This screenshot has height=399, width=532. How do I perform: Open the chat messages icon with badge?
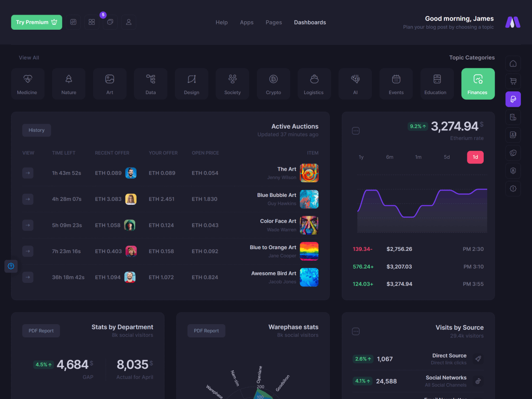tap(110, 22)
